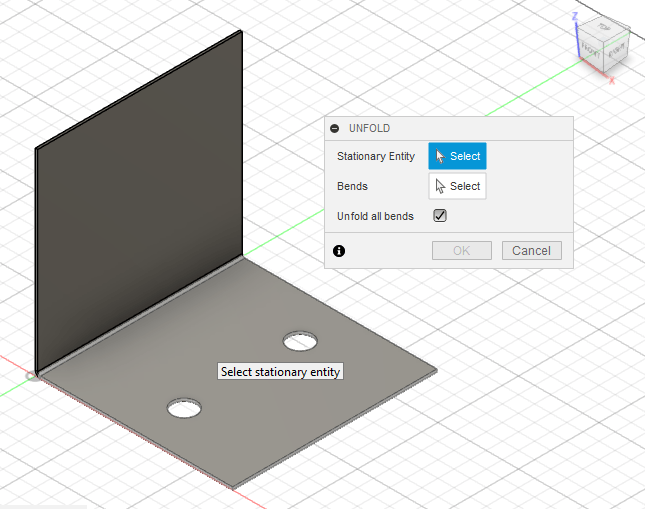645x509 pixels.
Task: Collapse the Unfold dialog with minus icon
Action: (335, 129)
